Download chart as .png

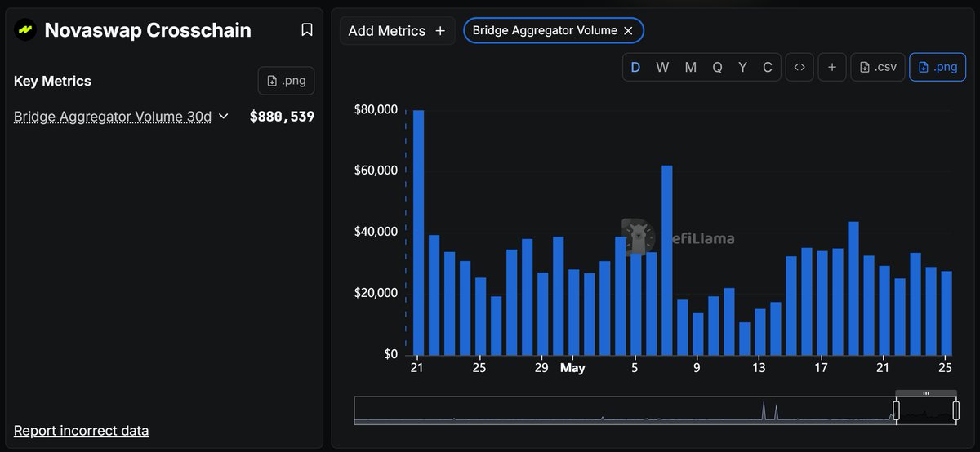pyautogui.click(x=937, y=67)
